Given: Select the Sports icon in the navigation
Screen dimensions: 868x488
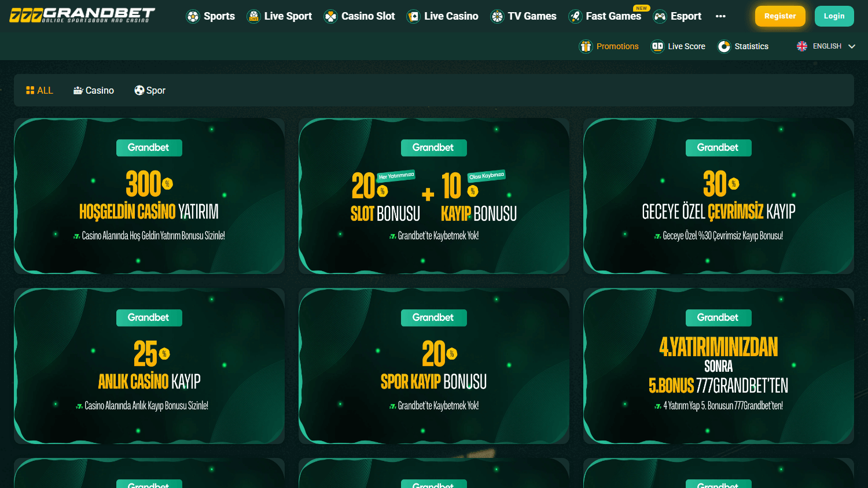Looking at the screenshot, I should [193, 16].
